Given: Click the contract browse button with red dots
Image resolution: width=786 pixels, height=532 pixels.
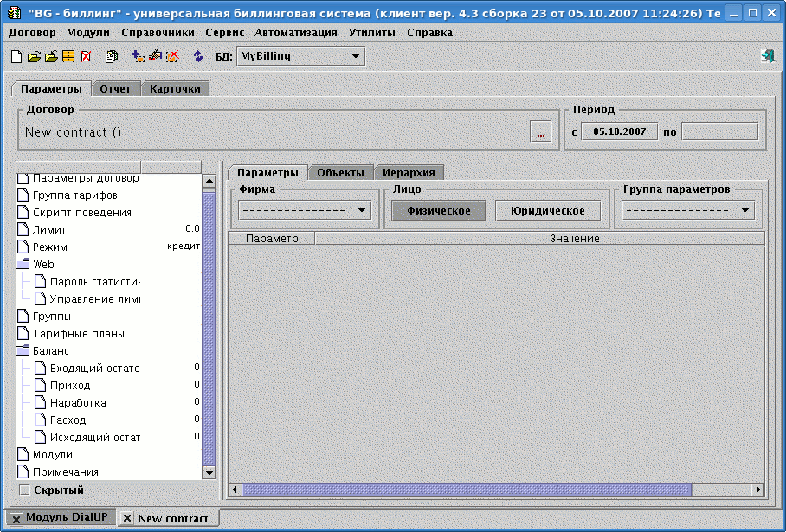Looking at the screenshot, I should click(541, 132).
